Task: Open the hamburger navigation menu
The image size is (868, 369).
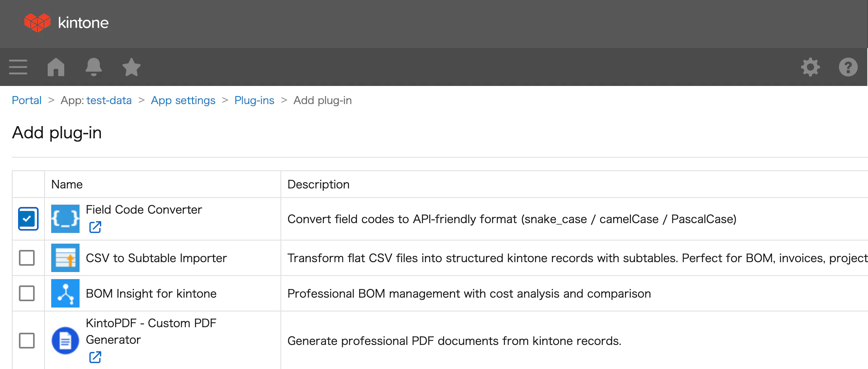Action: (18, 67)
